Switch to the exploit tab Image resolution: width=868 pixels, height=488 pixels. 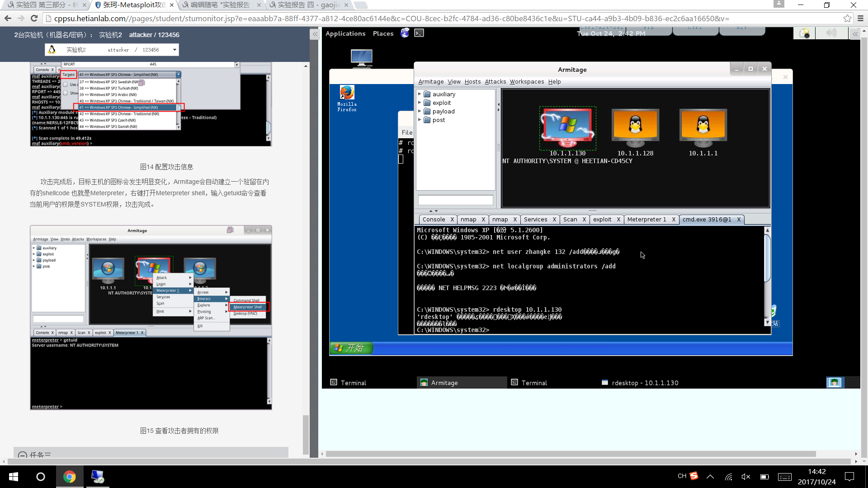[x=602, y=220]
